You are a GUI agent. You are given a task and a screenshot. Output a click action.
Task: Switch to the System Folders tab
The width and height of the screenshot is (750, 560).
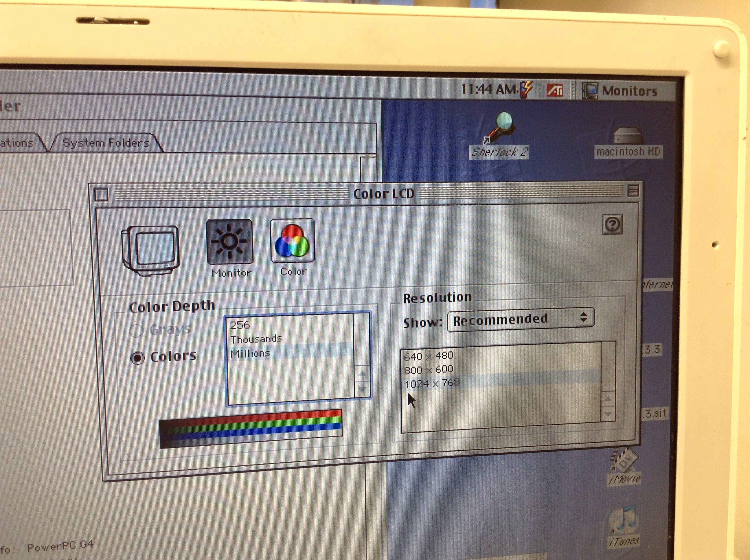coord(106,143)
